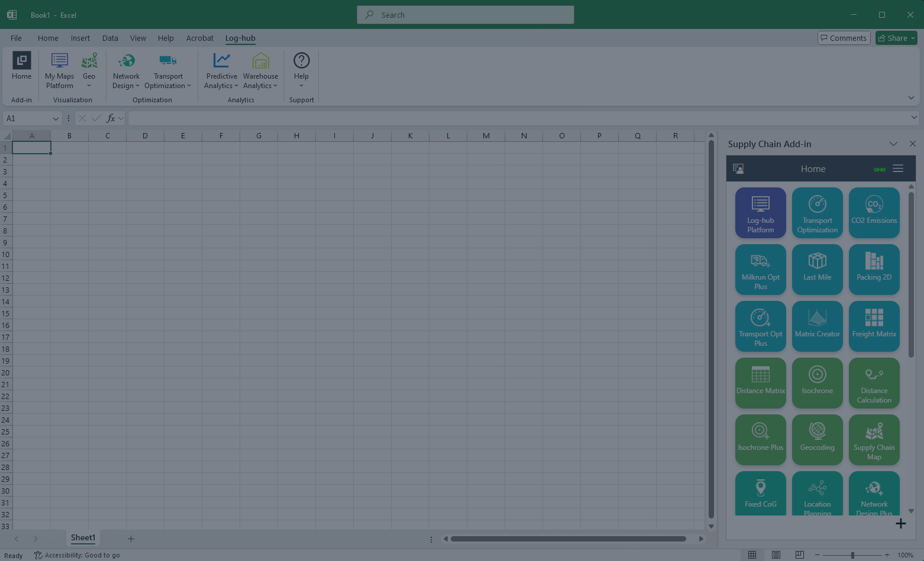The width and height of the screenshot is (924, 561).
Task: Click the Insert Function fx icon
Action: [111, 118]
